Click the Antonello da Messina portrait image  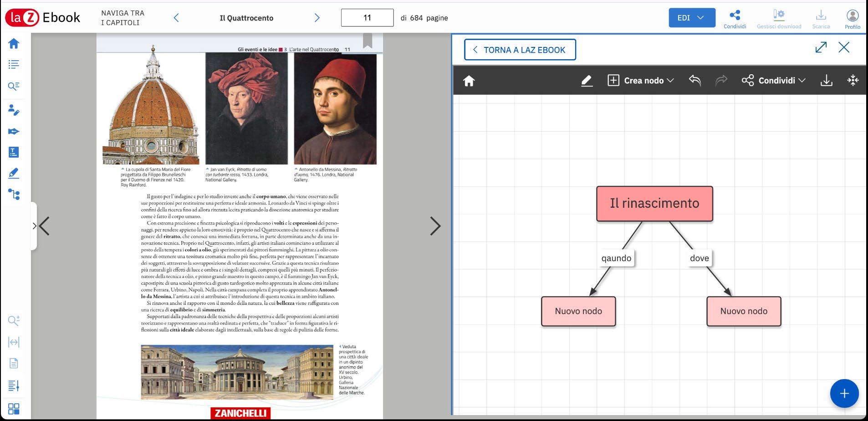pos(335,108)
